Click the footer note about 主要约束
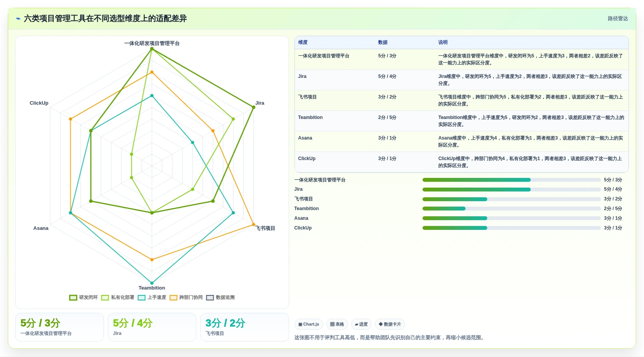This screenshot has height=357, width=644. click(x=390, y=338)
